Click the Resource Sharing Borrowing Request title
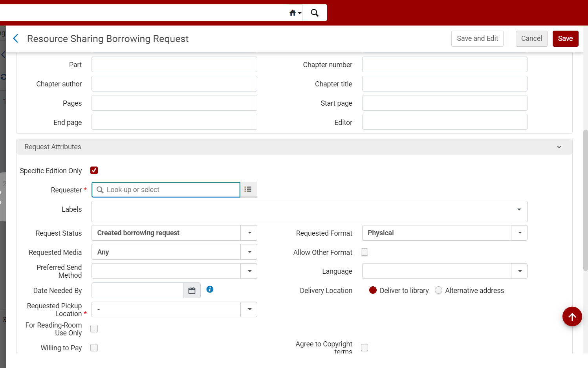 [x=108, y=38]
